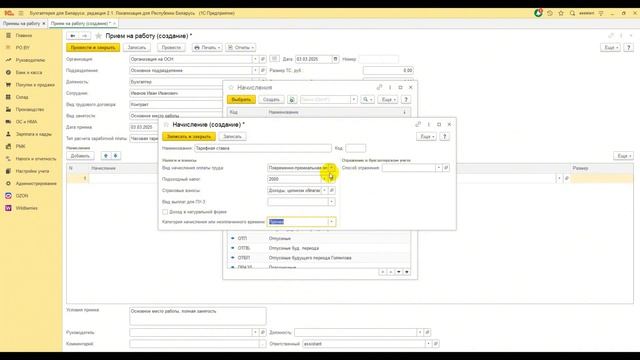The width and height of the screenshot is (640, 360).
Task: Open Способ отражения value open icon
Action: pyautogui.click(x=446, y=168)
